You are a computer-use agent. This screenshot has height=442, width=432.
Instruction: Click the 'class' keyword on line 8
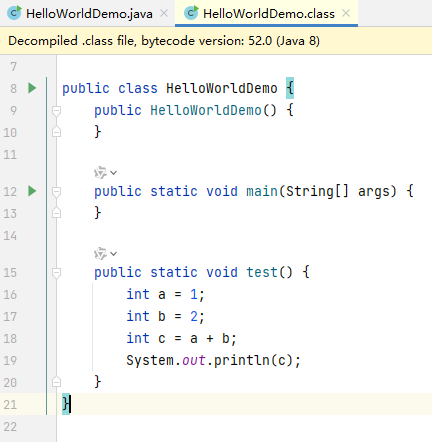coord(138,89)
